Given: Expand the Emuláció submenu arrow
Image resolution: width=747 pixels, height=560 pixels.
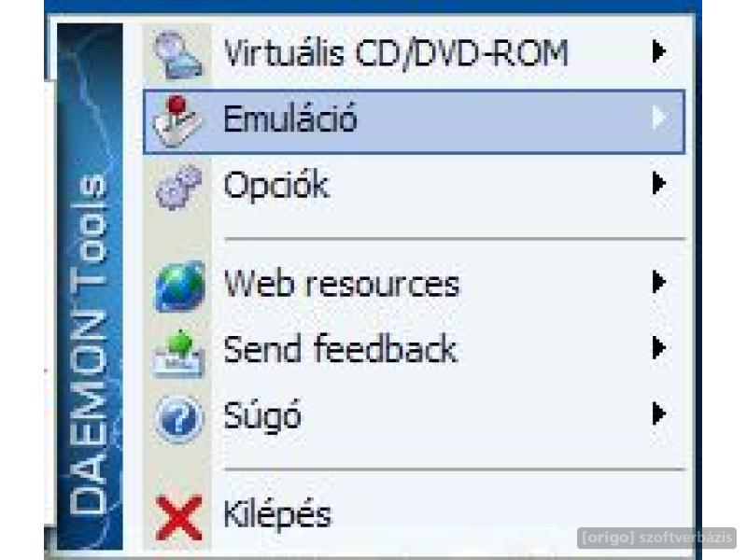Looking at the screenshot, I should click(659, 118).
